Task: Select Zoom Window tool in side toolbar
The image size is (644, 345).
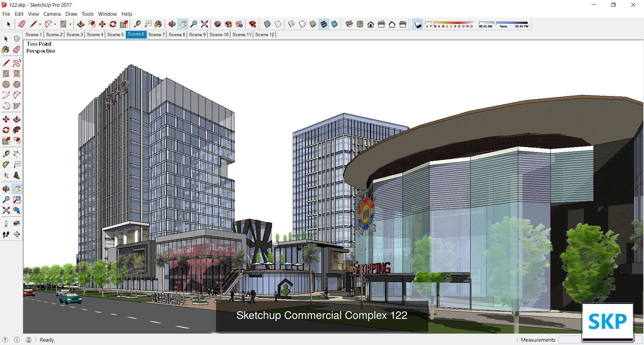Action: coord(16,200)
